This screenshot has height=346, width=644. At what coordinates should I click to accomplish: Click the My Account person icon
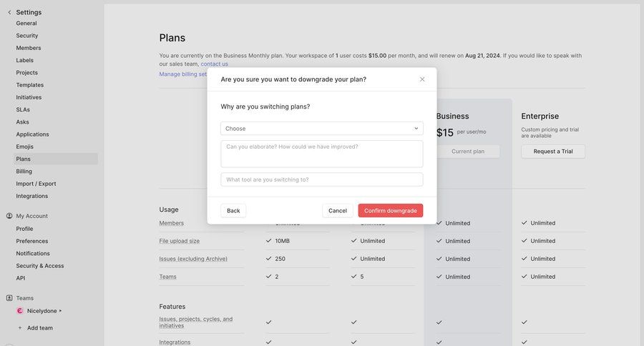(9, 216)
